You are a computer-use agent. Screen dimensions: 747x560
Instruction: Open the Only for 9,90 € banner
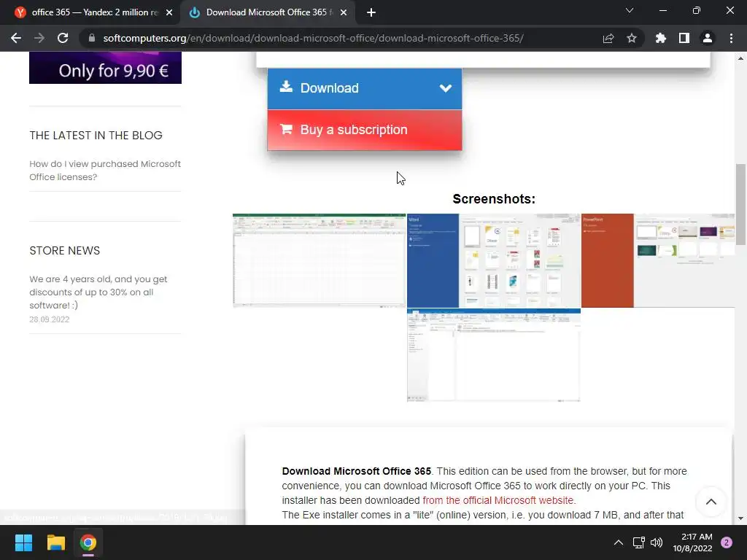click(105, 68)
